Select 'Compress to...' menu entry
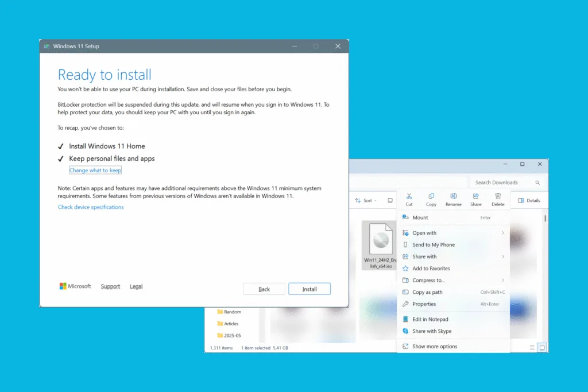Screen dimensions: 588x392 pos(454,280)
